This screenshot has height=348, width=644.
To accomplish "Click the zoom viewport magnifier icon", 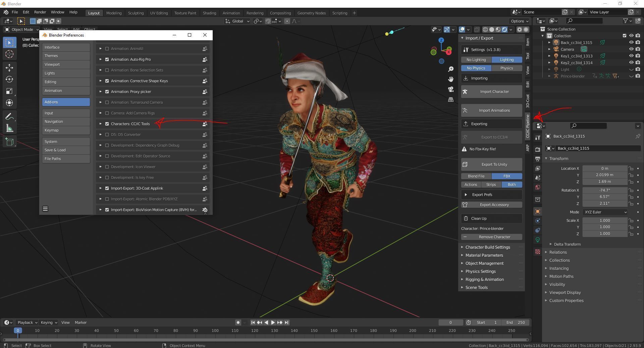I will point(451,69).
